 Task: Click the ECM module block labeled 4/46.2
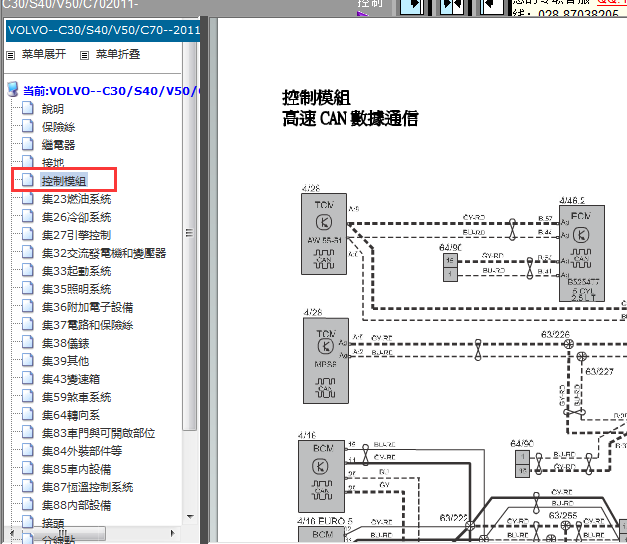pyautogui.click(x=582, y=254)
